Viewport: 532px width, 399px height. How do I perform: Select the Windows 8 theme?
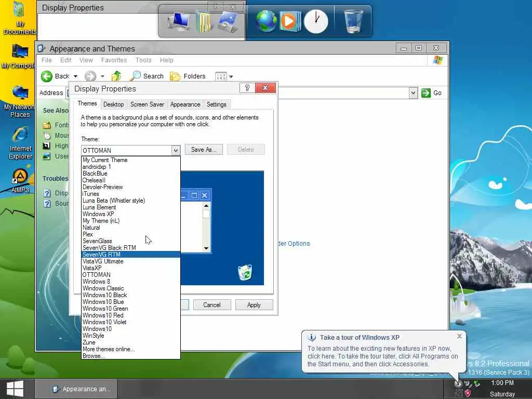click(x=131, y=282)
